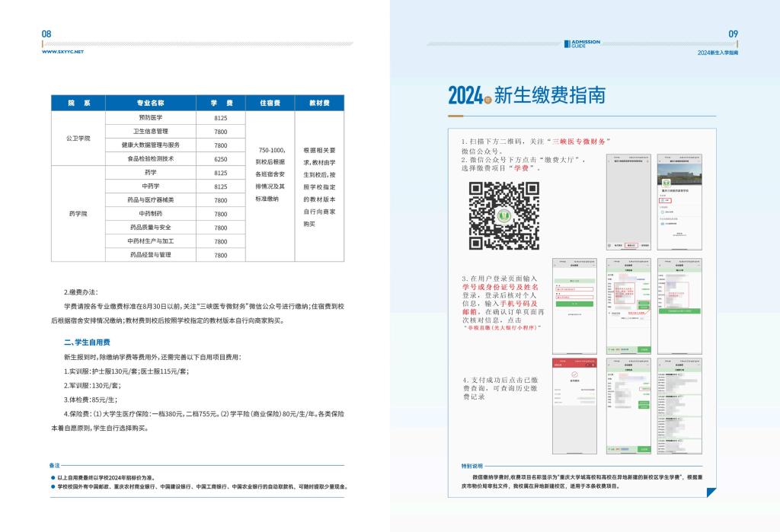Viewport: 780px width, 532px height.
Task: Click the '药品经营与管理' major cell
Action: tap(150, 254)
